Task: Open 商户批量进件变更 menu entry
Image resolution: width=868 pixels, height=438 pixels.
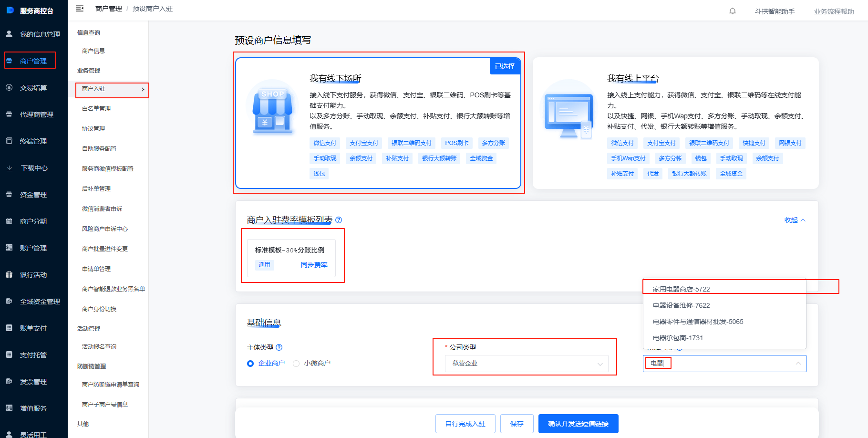Action: [x=105, y=249]
